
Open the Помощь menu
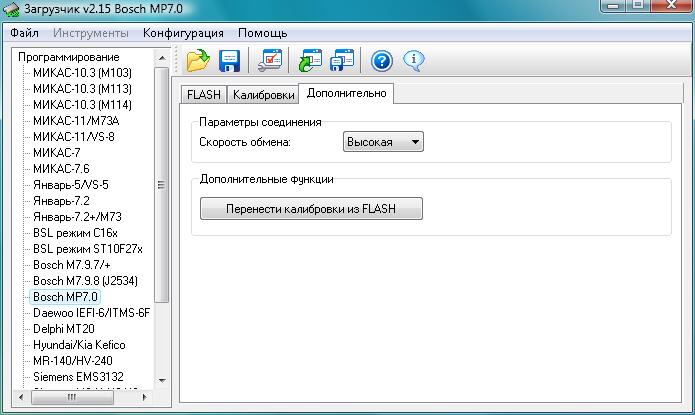point(262,33)
